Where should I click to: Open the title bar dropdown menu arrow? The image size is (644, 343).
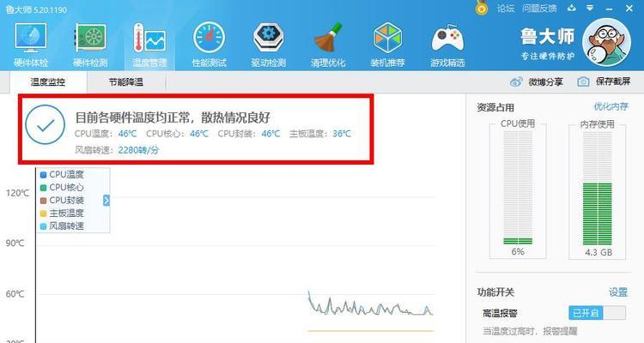click(590, 8)
